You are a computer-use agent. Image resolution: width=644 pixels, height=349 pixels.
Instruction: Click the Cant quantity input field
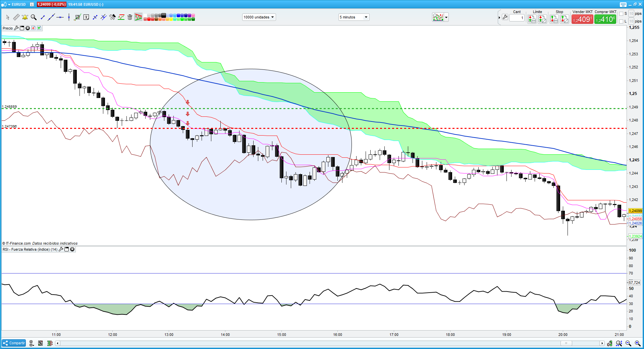pos(517,18)
